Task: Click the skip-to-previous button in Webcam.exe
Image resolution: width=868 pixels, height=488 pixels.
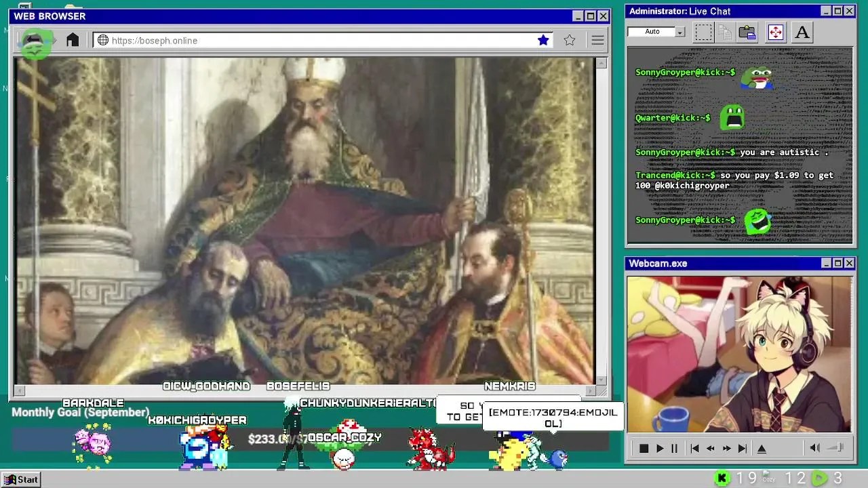Action: pos(694,449)
